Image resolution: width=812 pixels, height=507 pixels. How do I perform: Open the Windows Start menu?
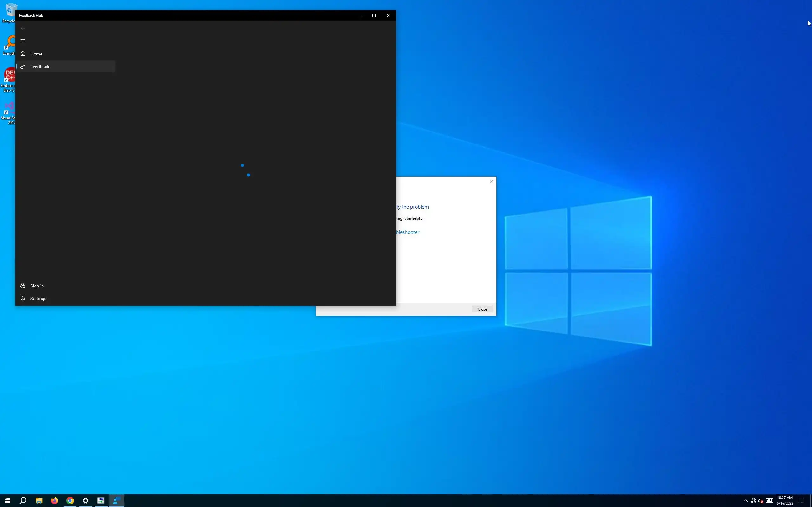pyautogui.click(x=7, y=501)
